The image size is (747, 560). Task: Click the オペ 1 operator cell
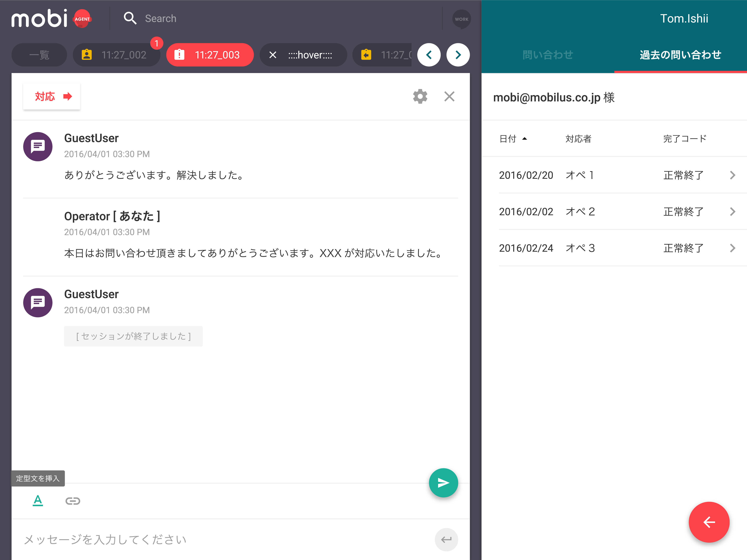[x=580, y=175]
